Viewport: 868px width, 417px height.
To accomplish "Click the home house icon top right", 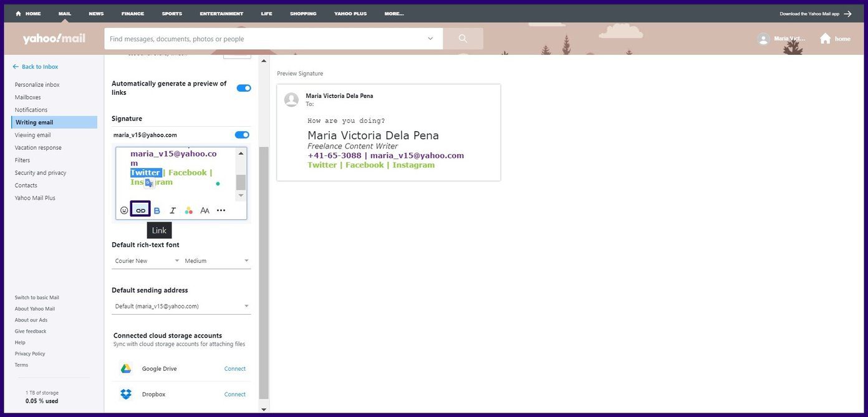I will [825, 39].
